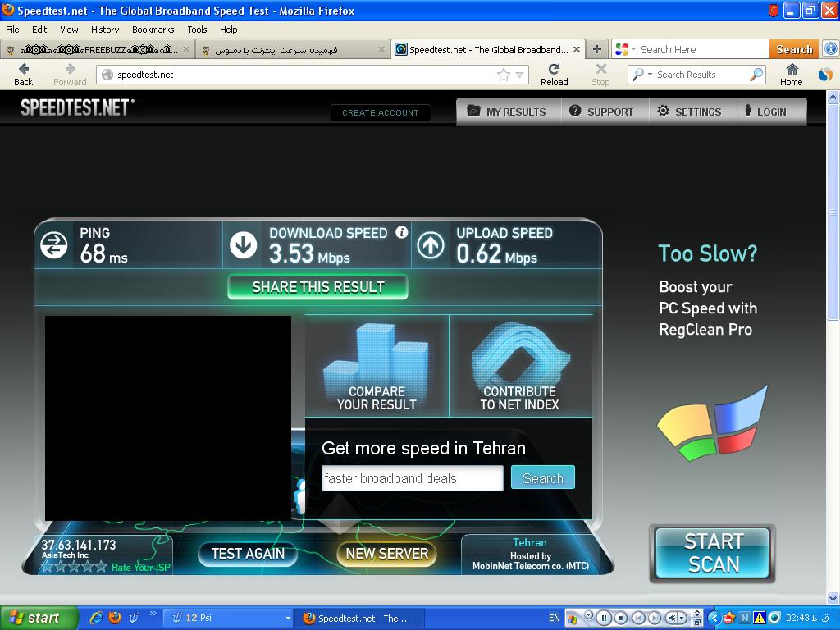Expand the quick launch overflow chevron
Viewport: 840px width, 630px height.
click(153, 614)
